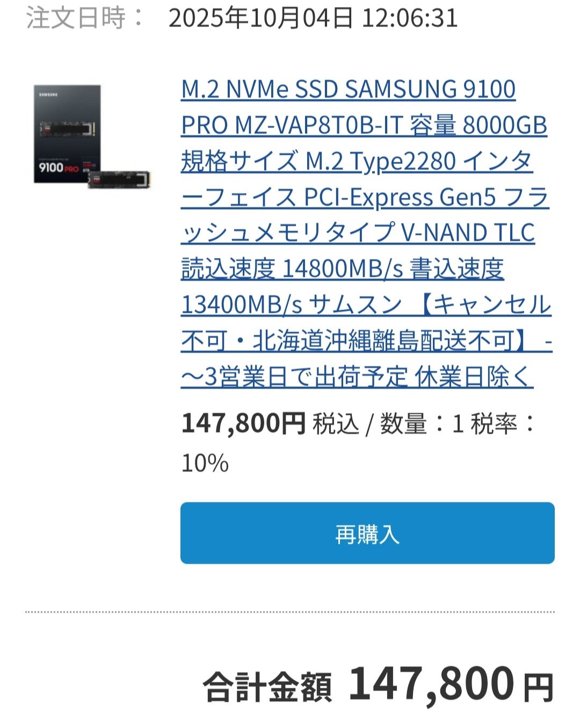Open the '読込速度 14800MB/s 書込速度' link line

pyautogui.click(x=343, y=269)
